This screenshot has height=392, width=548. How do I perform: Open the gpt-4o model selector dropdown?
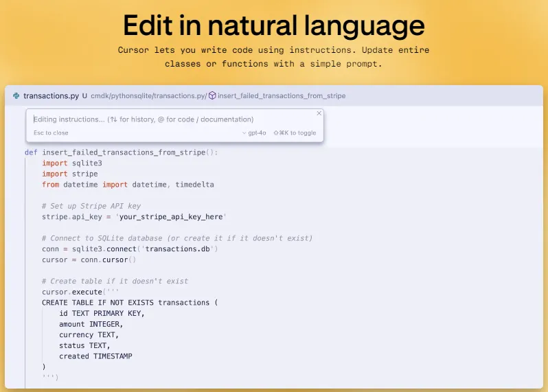[x=254, y=133]
